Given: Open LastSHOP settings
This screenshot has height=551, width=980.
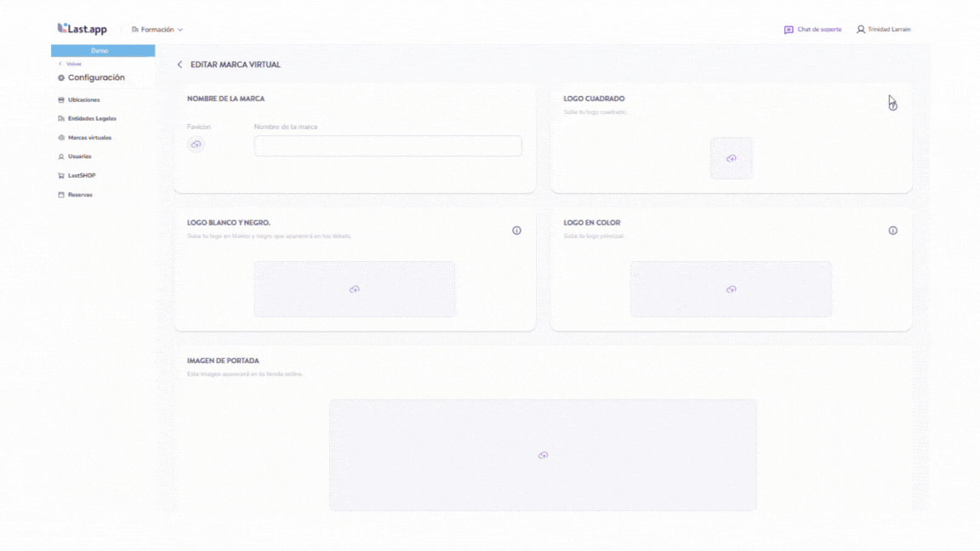Looking at the screenshot, I should click(x=81, y=176).
